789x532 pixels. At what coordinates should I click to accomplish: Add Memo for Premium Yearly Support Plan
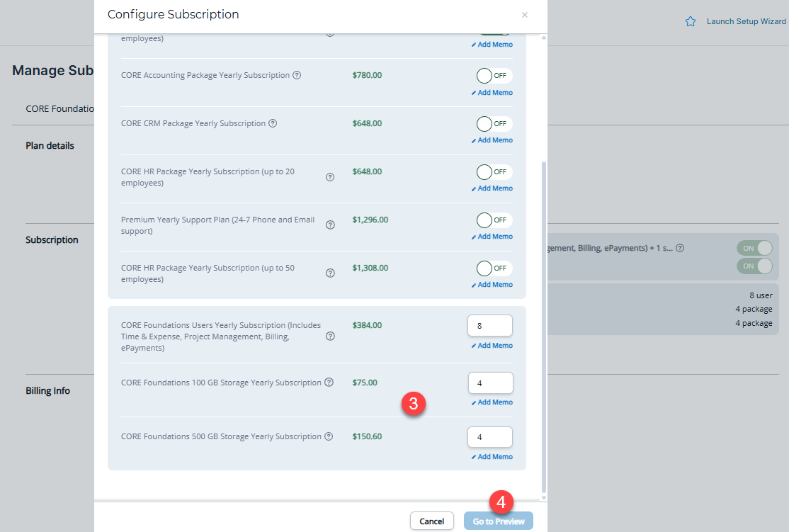point(492,237)
